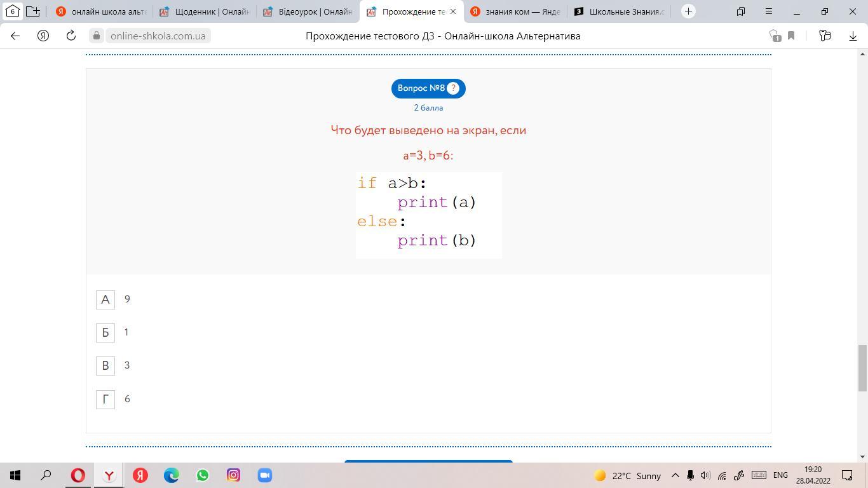Switch to the 'Школьные Знания' tab
The height and width of the screenshot is (488, 868).
(x=619, y=11)
